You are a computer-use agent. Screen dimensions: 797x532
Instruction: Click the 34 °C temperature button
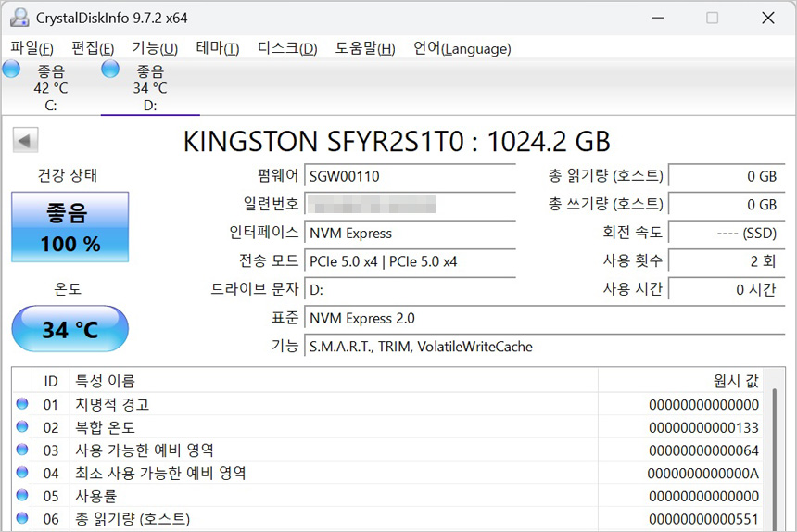pyautogui.click(x=70, y=329)
